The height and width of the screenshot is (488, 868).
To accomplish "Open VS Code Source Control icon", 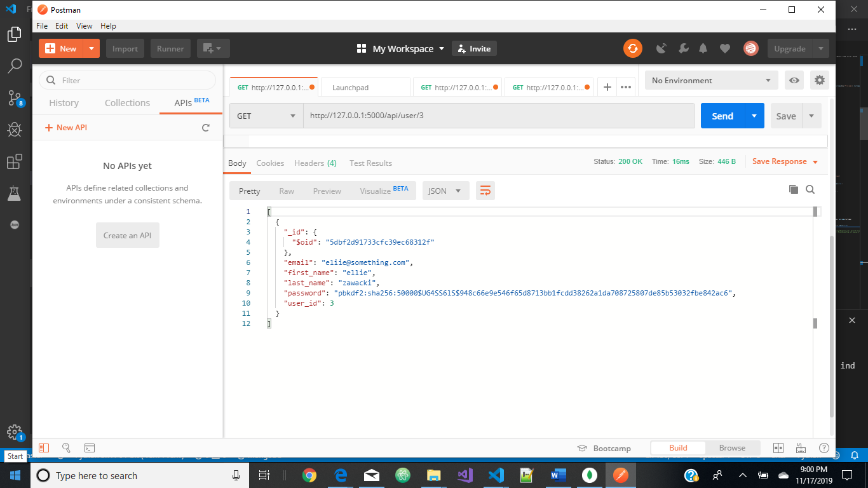I will click(x=15, y=97).
